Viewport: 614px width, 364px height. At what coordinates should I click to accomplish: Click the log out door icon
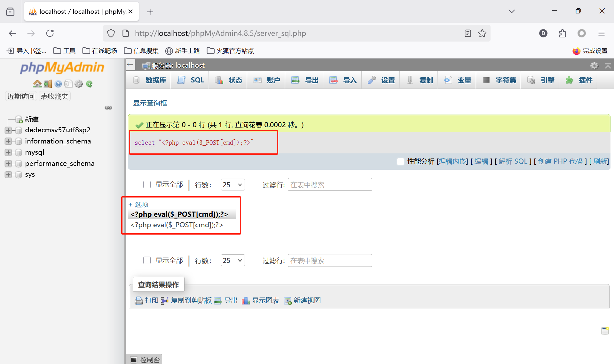coord(48,84)
